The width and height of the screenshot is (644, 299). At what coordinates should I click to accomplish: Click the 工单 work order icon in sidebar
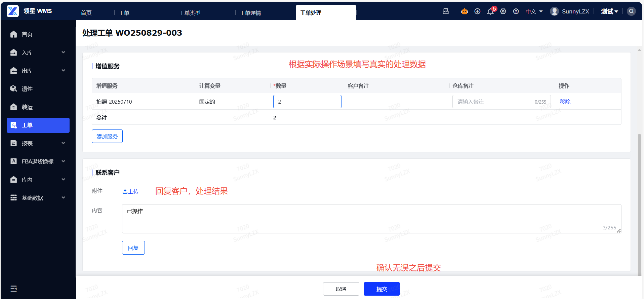[x=13, y=125]
